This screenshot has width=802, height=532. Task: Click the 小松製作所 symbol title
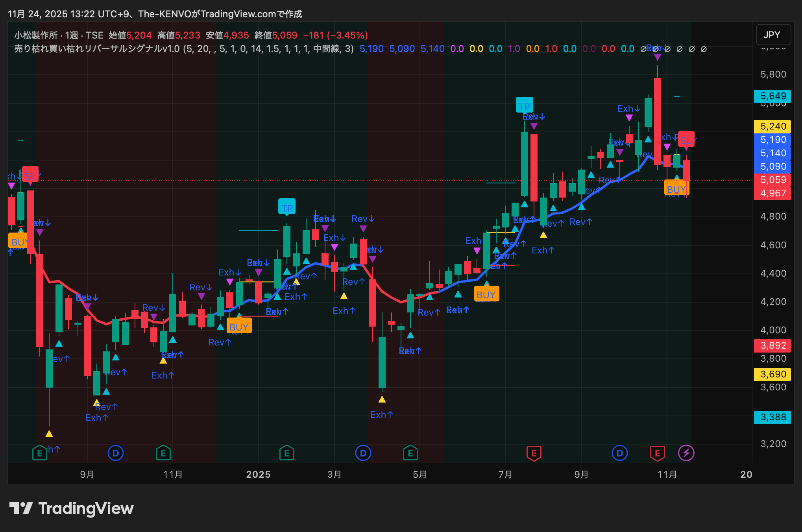[x=36, y=35]
